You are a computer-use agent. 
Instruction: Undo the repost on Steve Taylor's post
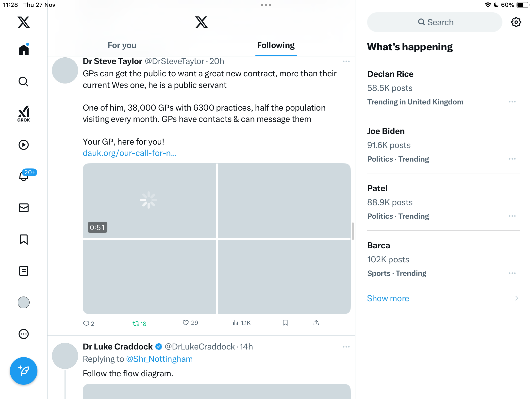tap(136, 323)
